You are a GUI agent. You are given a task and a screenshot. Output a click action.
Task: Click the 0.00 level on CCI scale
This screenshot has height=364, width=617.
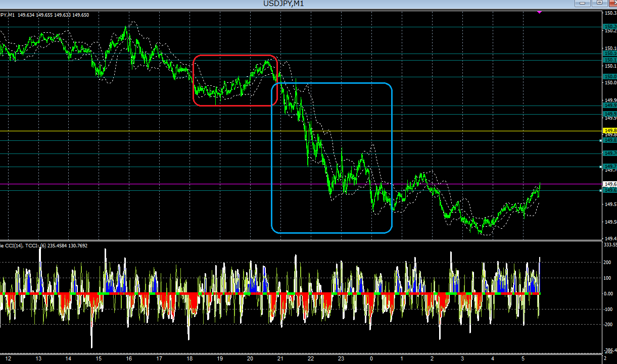point(609,293)
